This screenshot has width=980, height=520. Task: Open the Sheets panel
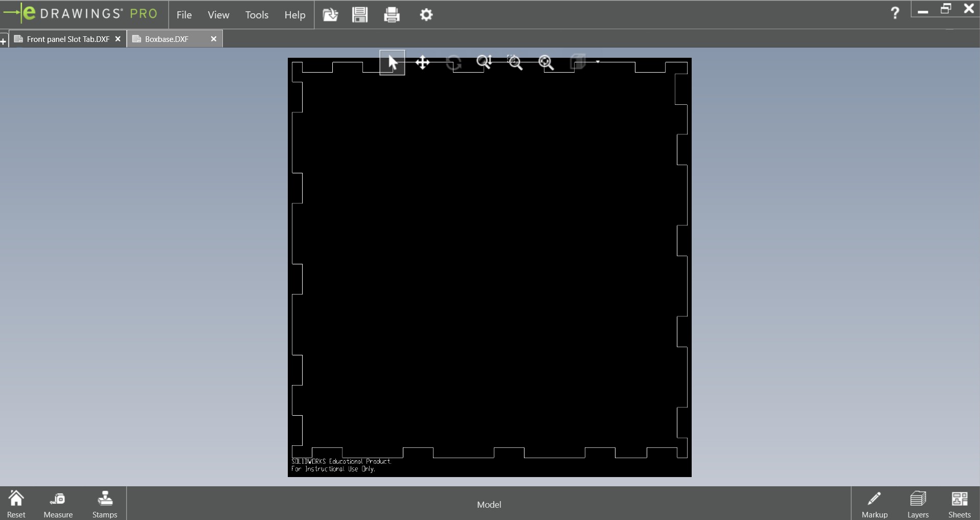[x=960, y=504]
